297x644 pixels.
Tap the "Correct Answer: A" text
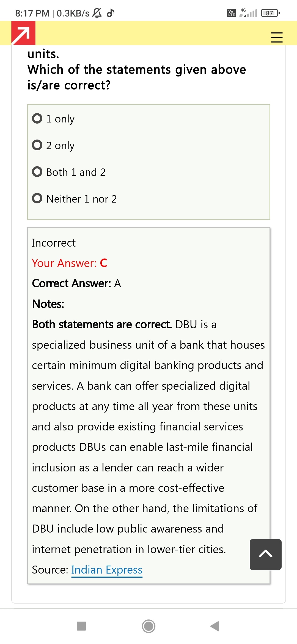76,283
